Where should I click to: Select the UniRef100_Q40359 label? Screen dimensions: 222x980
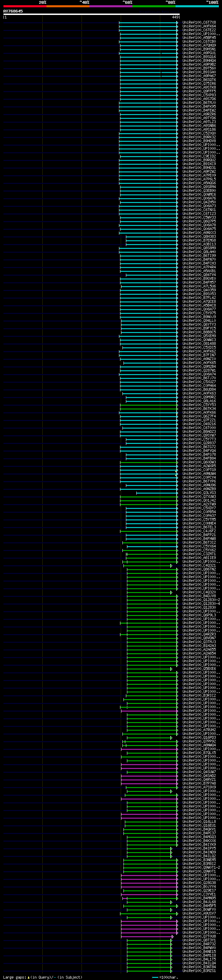[199, 290]
